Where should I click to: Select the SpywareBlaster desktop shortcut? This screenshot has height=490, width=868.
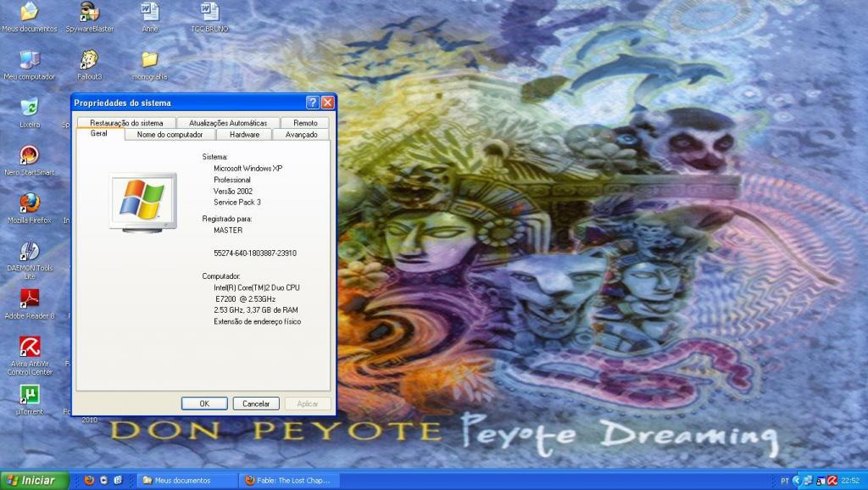coord(90,17)
